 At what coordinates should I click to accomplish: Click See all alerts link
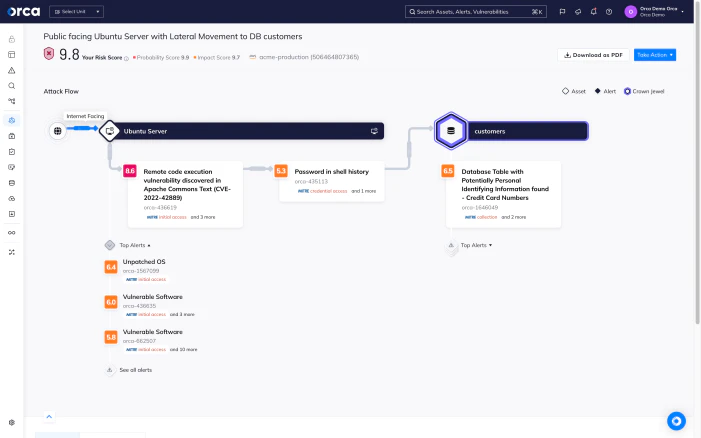coord(135,370)
